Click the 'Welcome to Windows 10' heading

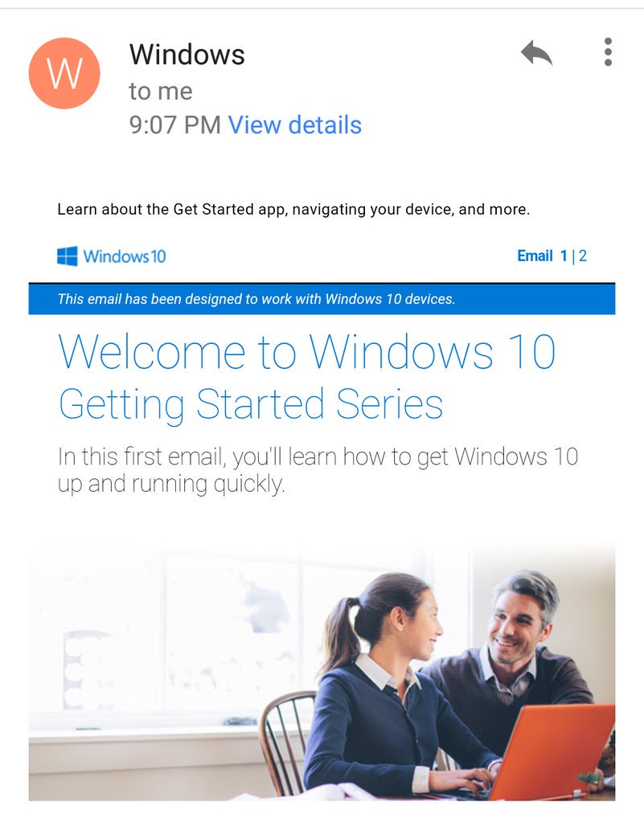tap(306, 352)
